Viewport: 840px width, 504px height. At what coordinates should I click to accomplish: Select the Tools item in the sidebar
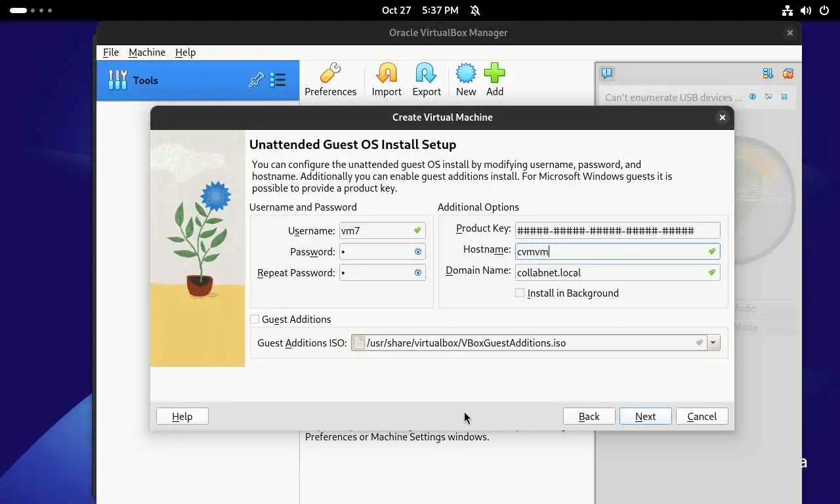pos(198,80)
